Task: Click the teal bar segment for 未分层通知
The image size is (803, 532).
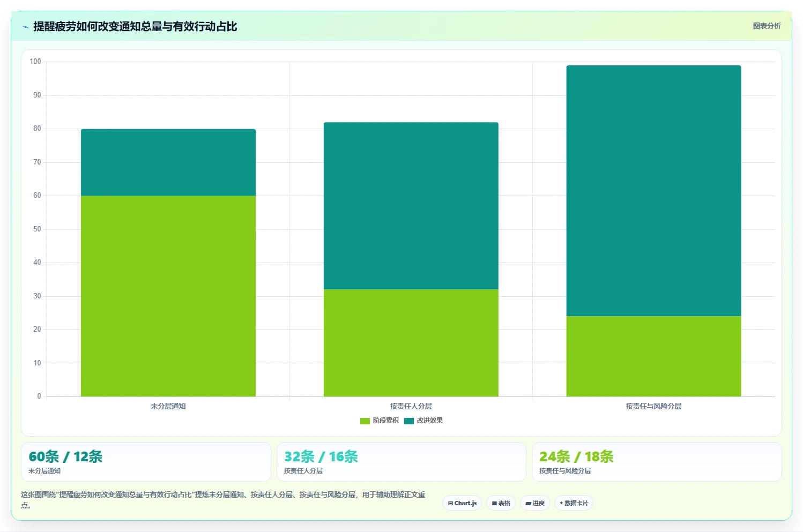Action: (168, 162)
